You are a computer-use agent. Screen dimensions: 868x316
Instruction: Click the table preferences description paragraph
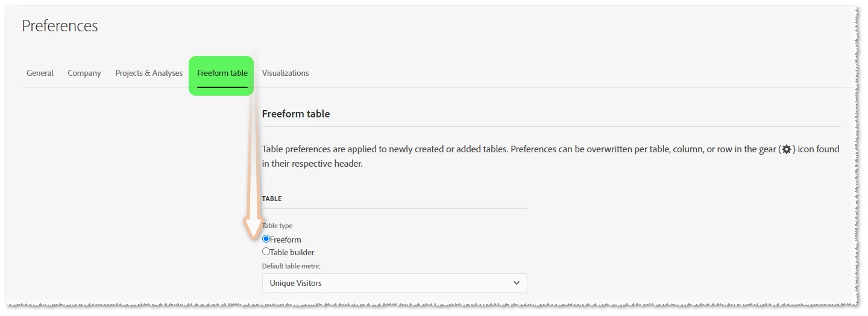(x=482, y=156)
